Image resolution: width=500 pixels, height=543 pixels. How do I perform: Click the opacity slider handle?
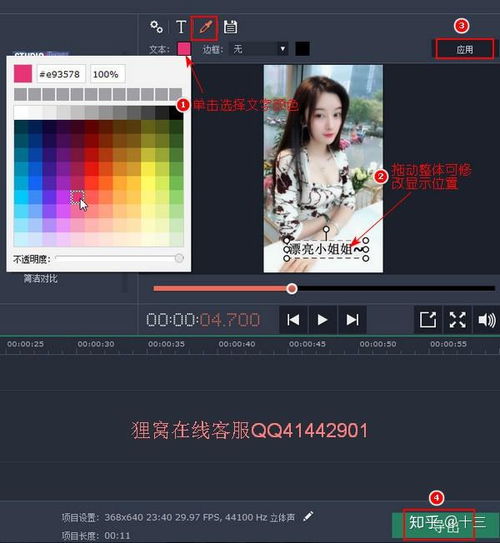pos(179,258)
